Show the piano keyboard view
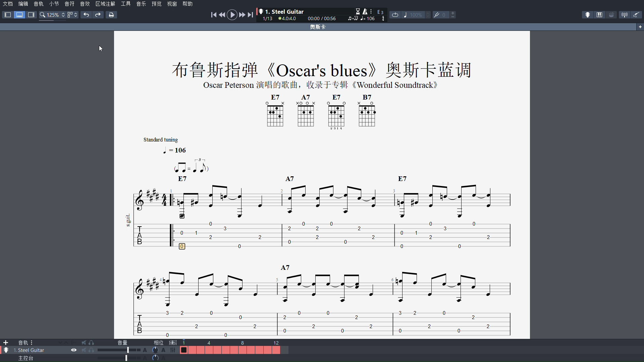This screenshot has width=644, height=362. click(x=599, y=15)
